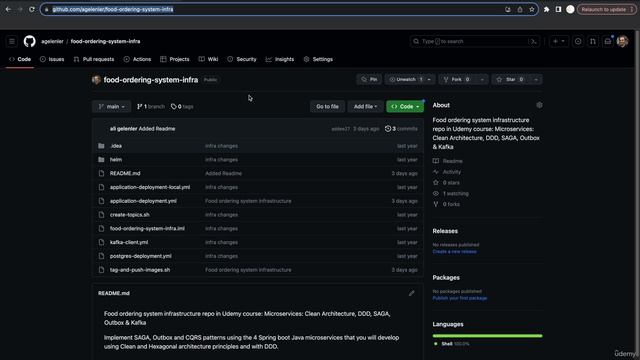Fork the repository

point(457,80)
